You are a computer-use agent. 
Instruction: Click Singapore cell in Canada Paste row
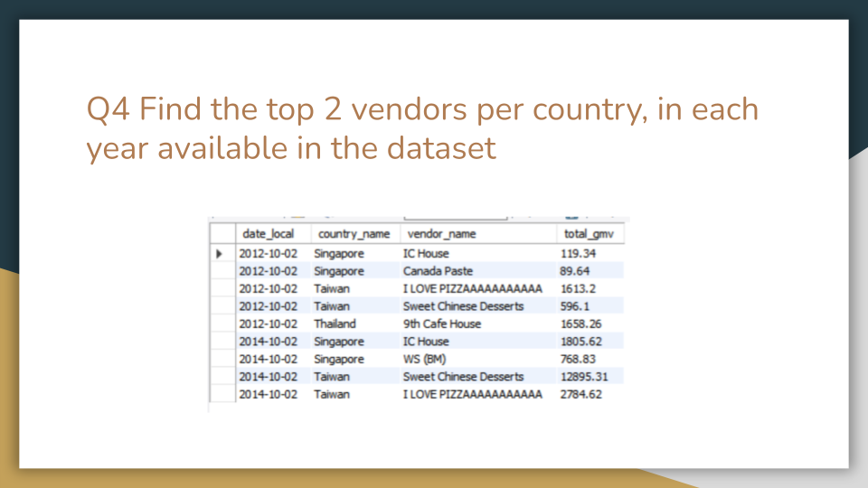click(x=339, y=271)
